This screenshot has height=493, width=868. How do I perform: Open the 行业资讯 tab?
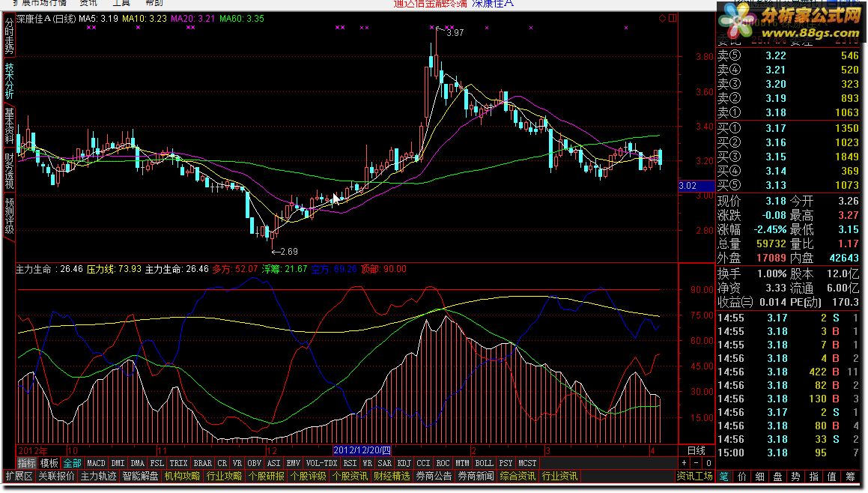559,477
